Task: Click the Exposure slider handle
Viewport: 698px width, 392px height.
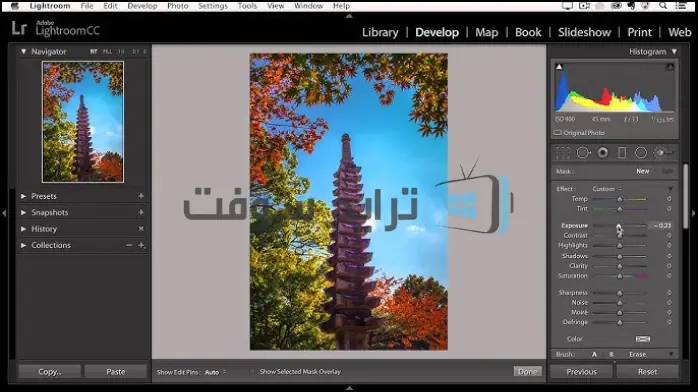Action: [x=619, y=226]
